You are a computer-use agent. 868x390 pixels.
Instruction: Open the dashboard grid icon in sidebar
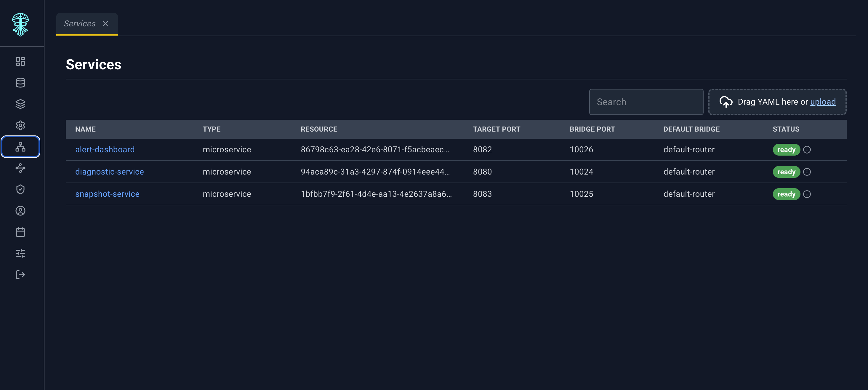[x=20, y=61]
